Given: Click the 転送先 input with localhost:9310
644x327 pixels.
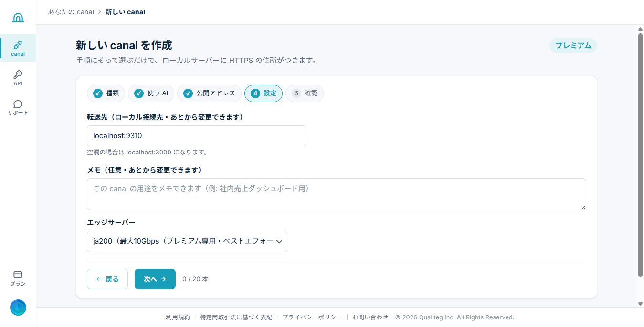Looking at the screenshot, I should 197,136.
